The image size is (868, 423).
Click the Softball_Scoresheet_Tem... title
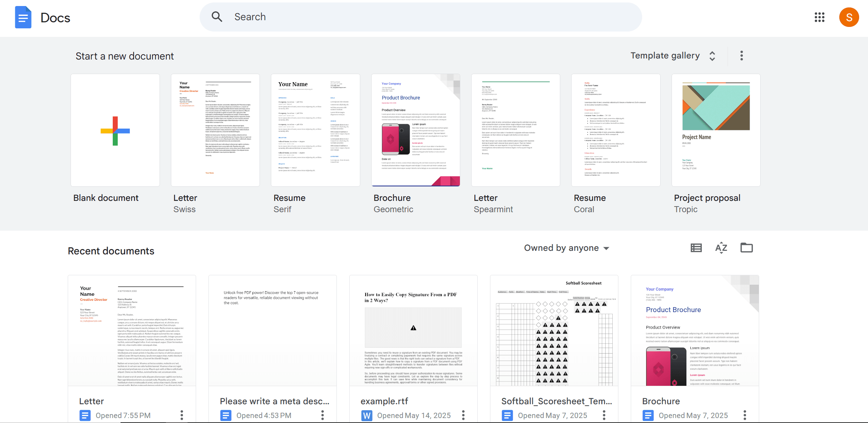click(557, 401)
